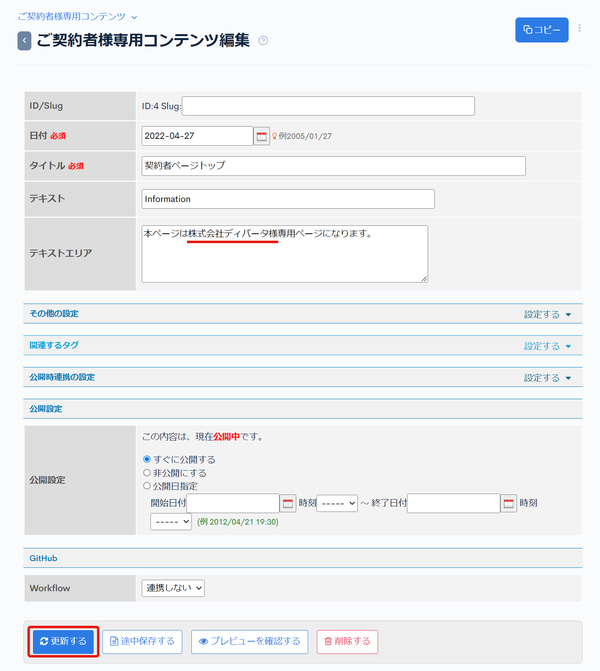
Task: Open the three-dot more options menu
Action: coord(579,28)
